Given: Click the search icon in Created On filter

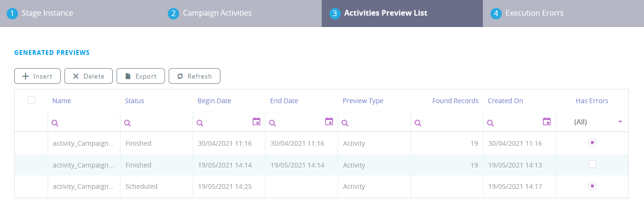Looking at the screenshot, I should coord(490,123).
